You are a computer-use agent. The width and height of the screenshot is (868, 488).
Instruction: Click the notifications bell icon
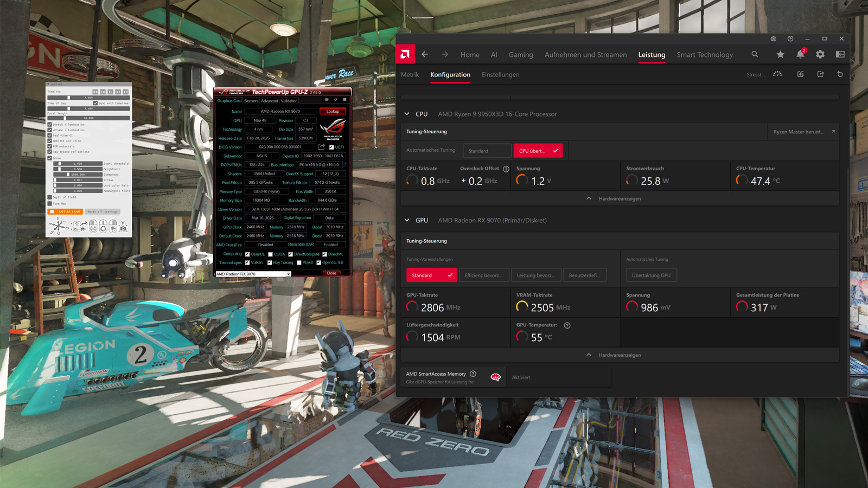pyautogui.click(x=800, y=54)
